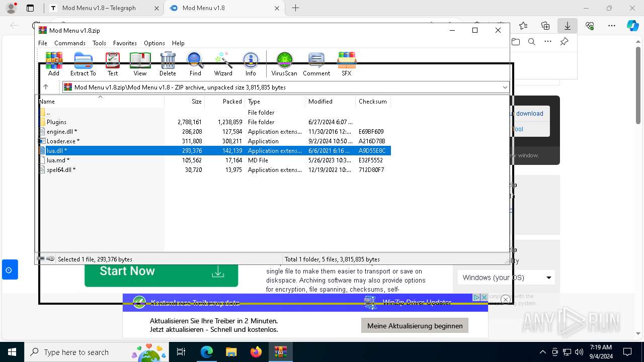Click the taskbar search box

tap(97, 352)
